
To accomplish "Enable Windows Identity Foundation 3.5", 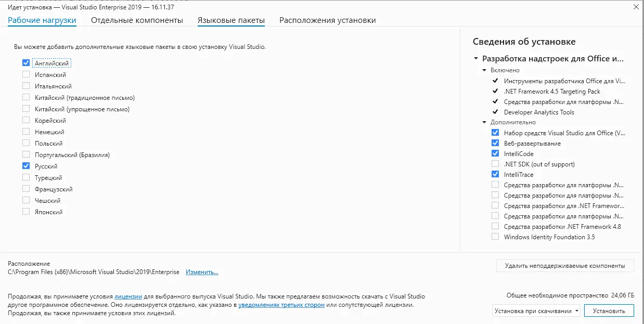I will click(x=495, y=237).
